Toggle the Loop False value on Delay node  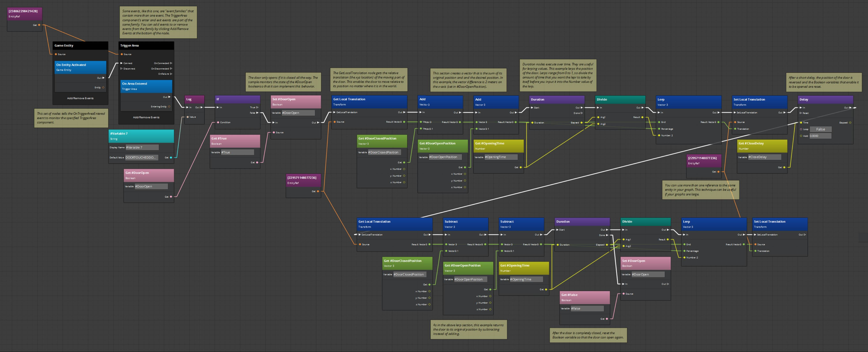pos(821,129)
